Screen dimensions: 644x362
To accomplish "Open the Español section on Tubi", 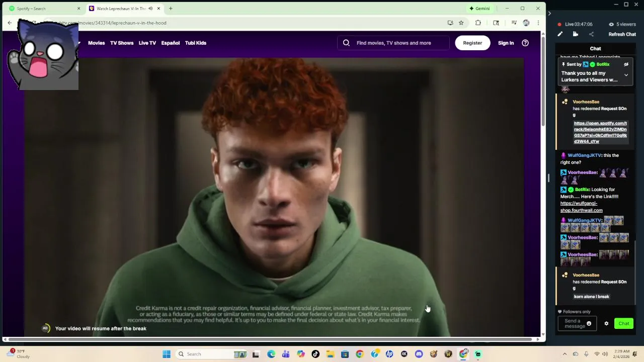I will coord(171,43).
